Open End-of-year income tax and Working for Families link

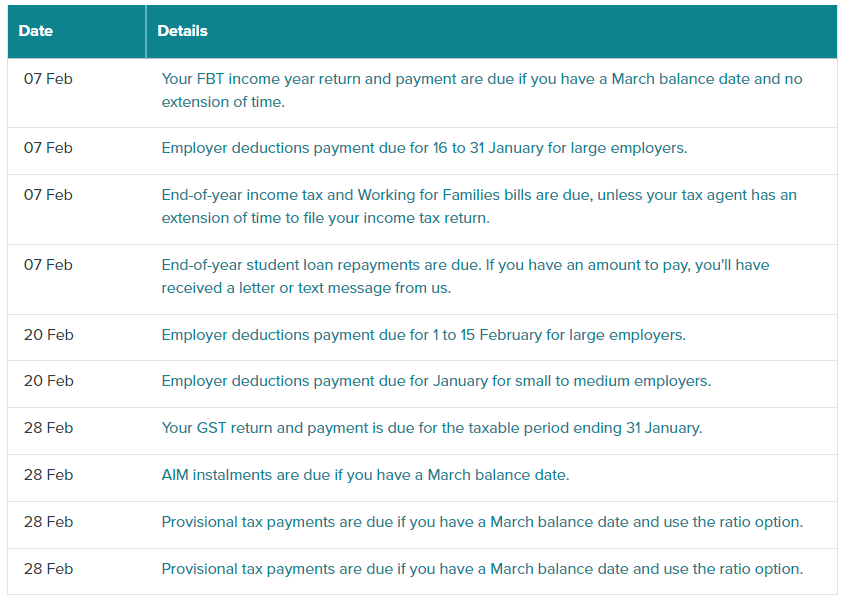pyautogui.click(x=479, y=195)
